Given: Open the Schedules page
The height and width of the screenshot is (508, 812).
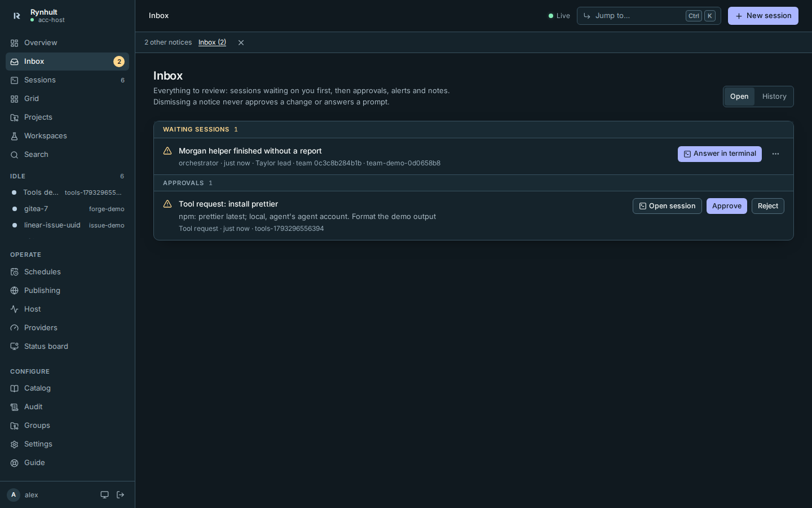Looking at the screenshot, I should (67, 272).
